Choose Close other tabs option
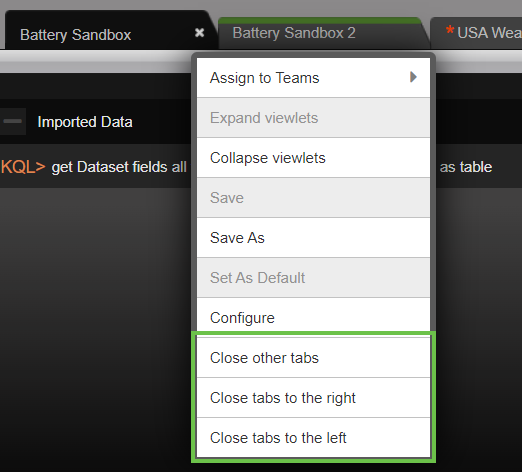The height and width of the screenshot is (472, 522). [313, 358]
